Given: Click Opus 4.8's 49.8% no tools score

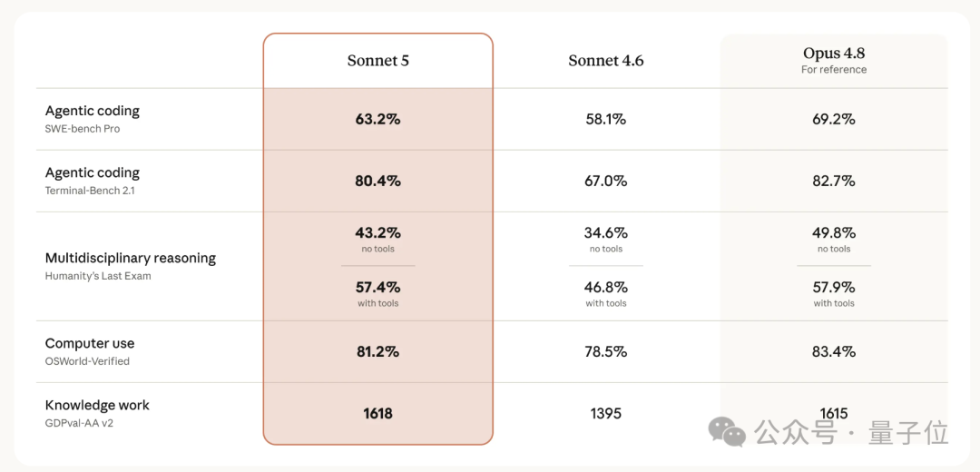Looking at the screenshot, I should 834,233.
